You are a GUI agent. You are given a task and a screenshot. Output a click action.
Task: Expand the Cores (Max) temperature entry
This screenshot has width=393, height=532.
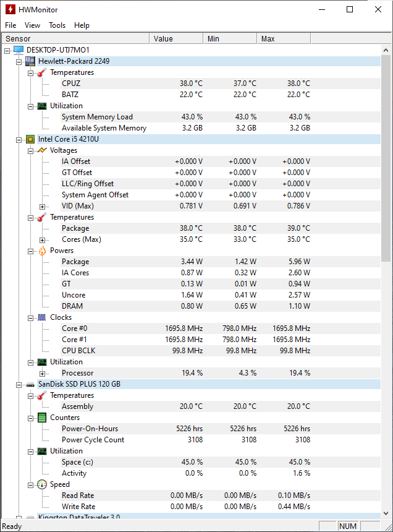pyautogui.click(x=42, y=239)
